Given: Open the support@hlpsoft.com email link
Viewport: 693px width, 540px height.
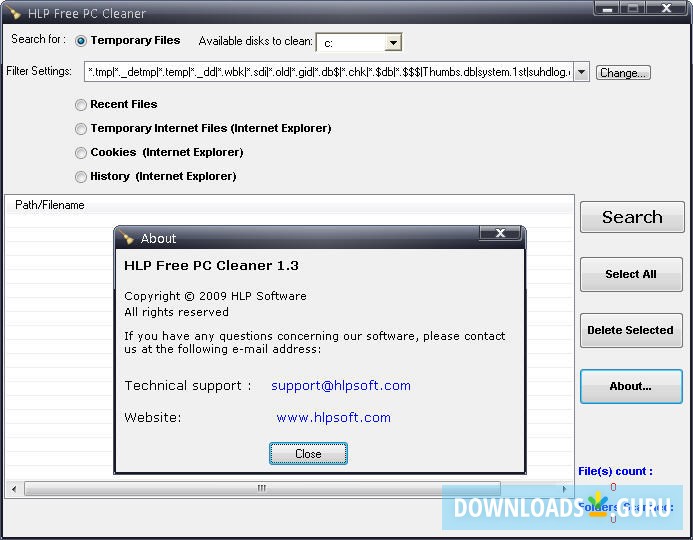Looking at the screenshot, I should tap(341, 386).
